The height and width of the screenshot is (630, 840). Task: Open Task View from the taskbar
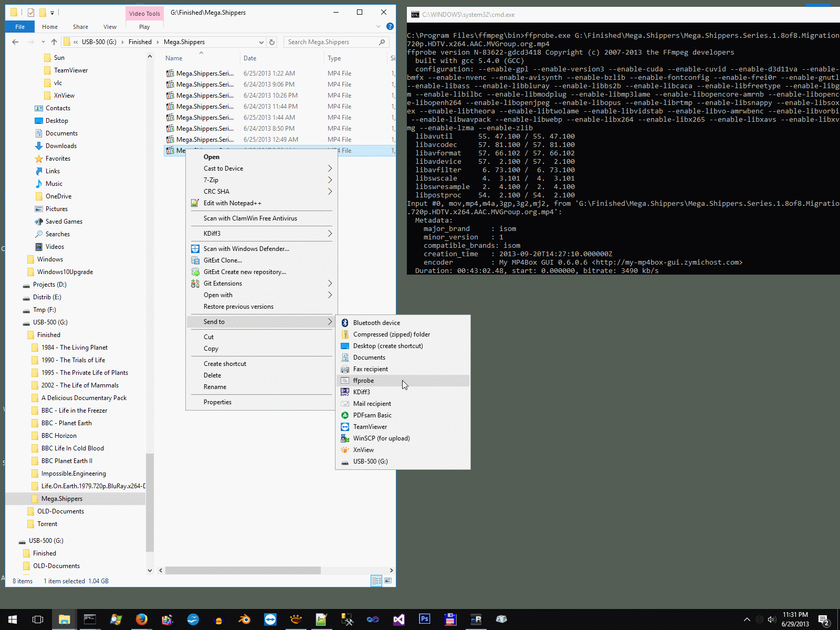pyautogui.click(x=38, y=619)
